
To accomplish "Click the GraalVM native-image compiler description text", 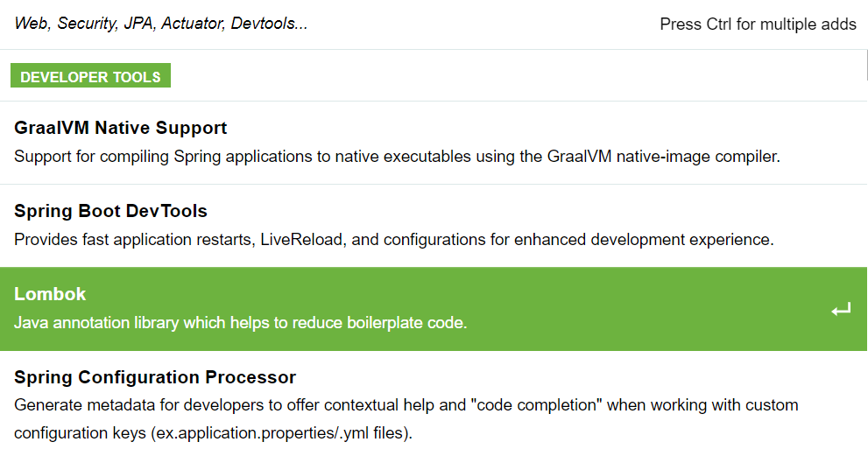I will [397, 157].
